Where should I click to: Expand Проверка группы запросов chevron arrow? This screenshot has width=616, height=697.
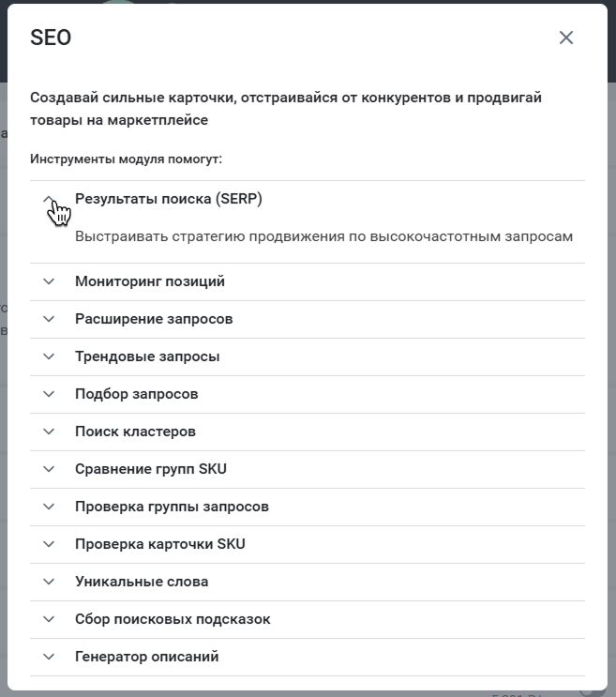pyautogui.click(x=49, y=507)
